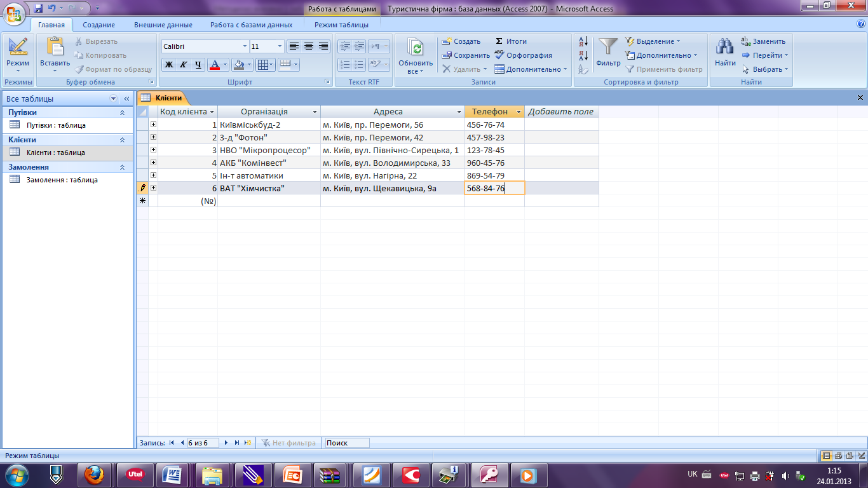
Task: Save via quick access toolbar
Action: click(38, 8)
